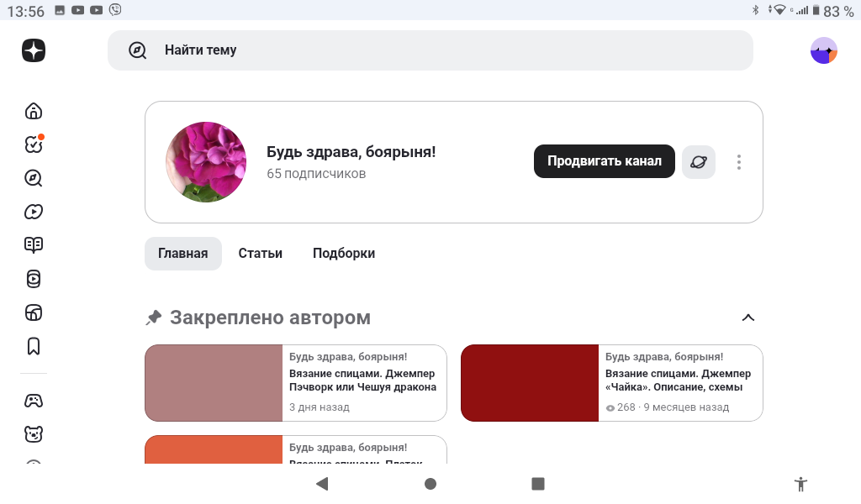Open the compass explore icon in sidebar
The height and width of the screenshot is (504, 861).
click(34, 178)
